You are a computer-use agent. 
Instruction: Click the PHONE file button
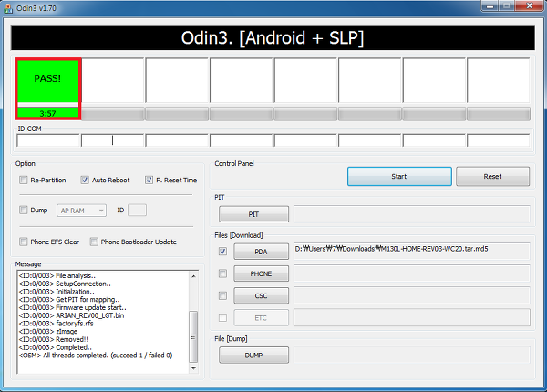pyautogui.click(x=261, y=273)
